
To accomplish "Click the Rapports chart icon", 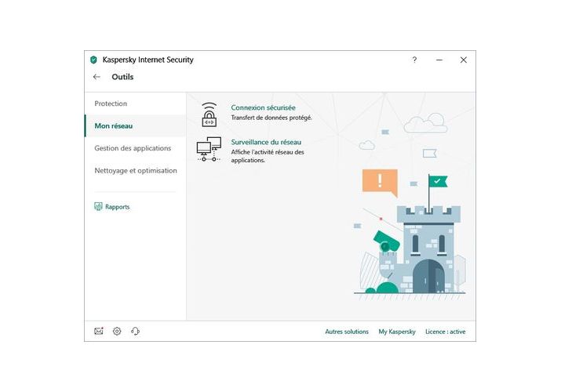I will click(98, 207).
